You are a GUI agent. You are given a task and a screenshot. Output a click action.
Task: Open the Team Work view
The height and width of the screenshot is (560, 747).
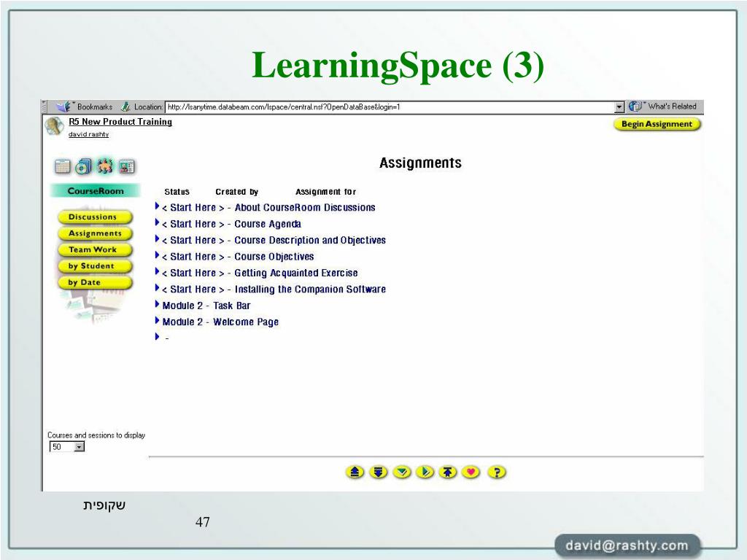click(x=94, y=249)
